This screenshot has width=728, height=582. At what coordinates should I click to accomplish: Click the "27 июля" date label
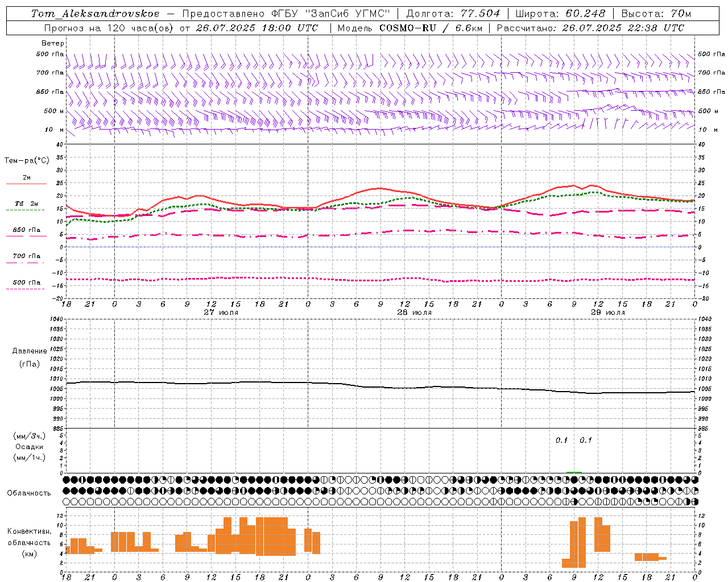coord(221,313)
